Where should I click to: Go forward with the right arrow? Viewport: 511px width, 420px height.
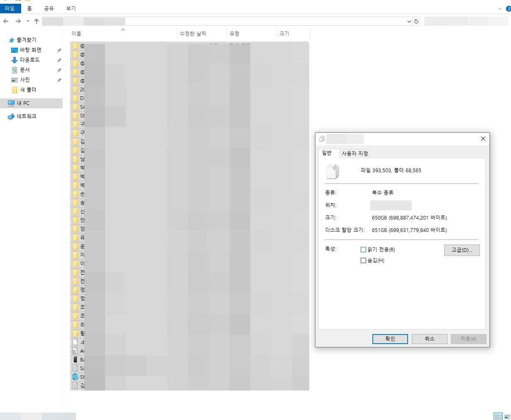point(18,21)
